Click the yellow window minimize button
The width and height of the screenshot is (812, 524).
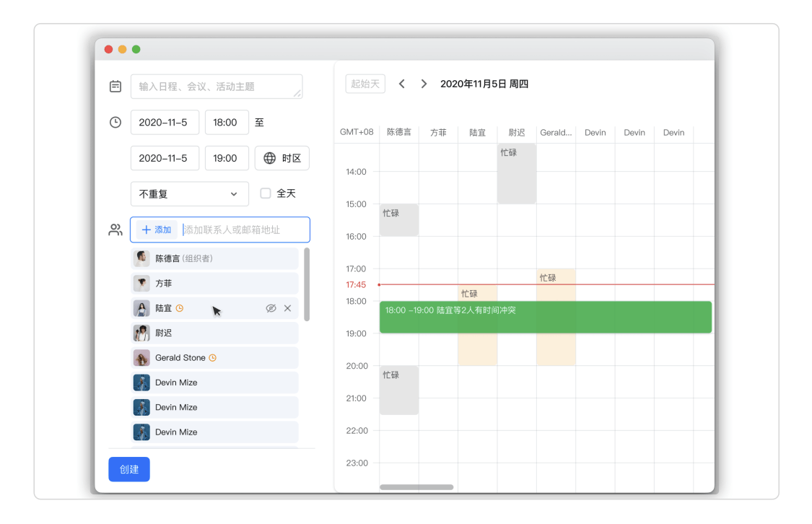click(x=122, y=49)
